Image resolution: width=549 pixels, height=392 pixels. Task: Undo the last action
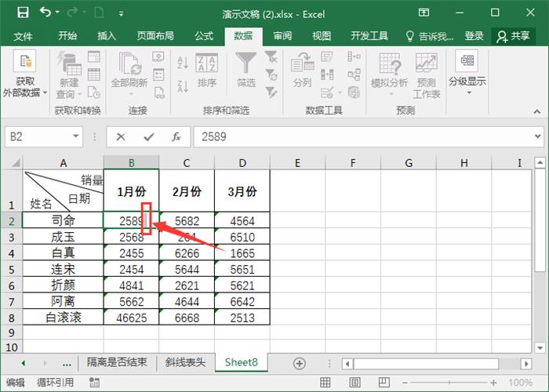[45, 13]
